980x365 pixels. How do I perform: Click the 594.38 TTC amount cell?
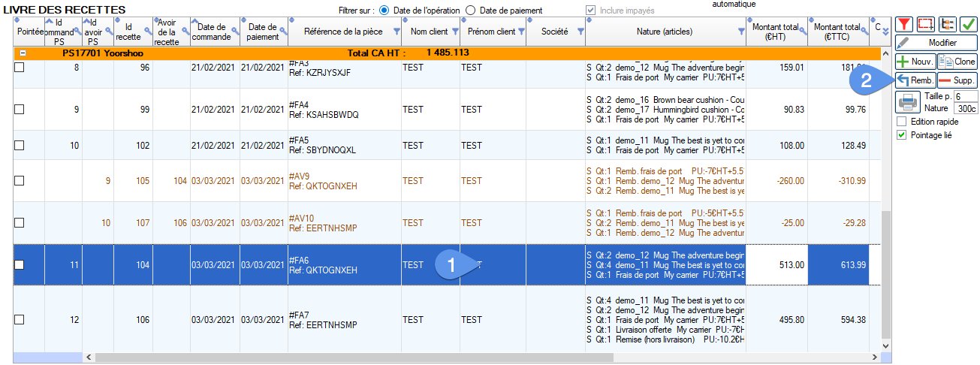click(838, 320)
